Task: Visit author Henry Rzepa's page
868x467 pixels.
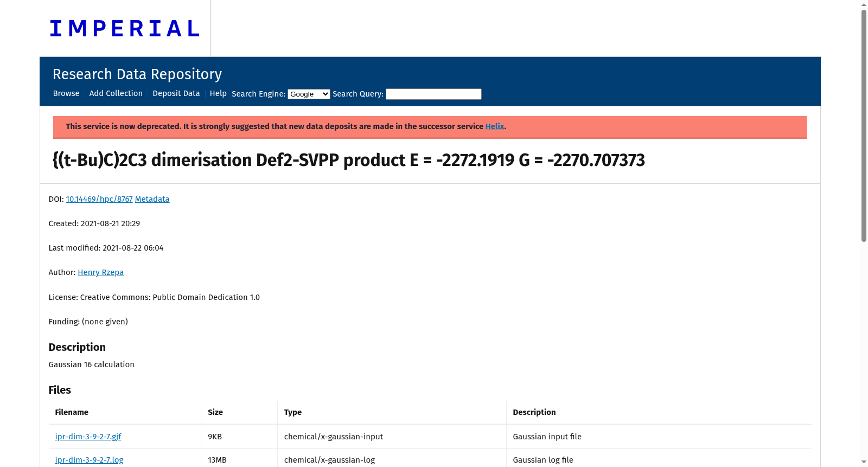Action: point(100,272)
